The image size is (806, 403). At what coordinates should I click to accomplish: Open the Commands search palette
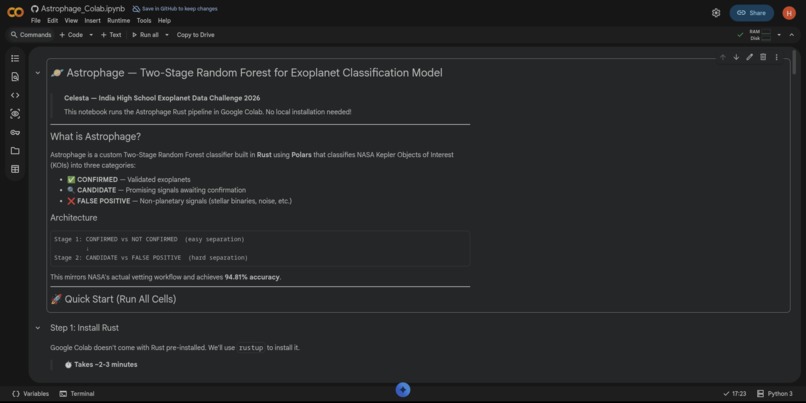(x=31, y=35)
